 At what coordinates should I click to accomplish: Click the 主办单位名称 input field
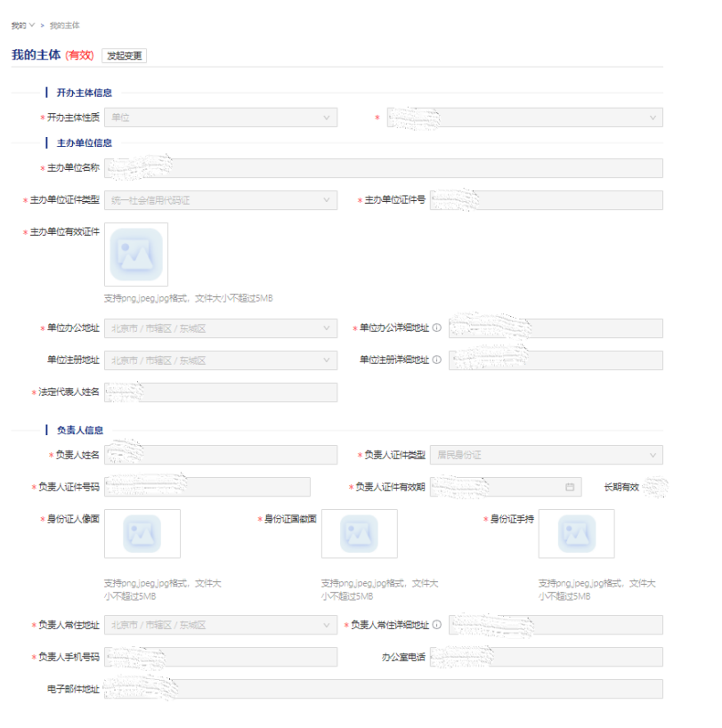click(x=383, y=168)
